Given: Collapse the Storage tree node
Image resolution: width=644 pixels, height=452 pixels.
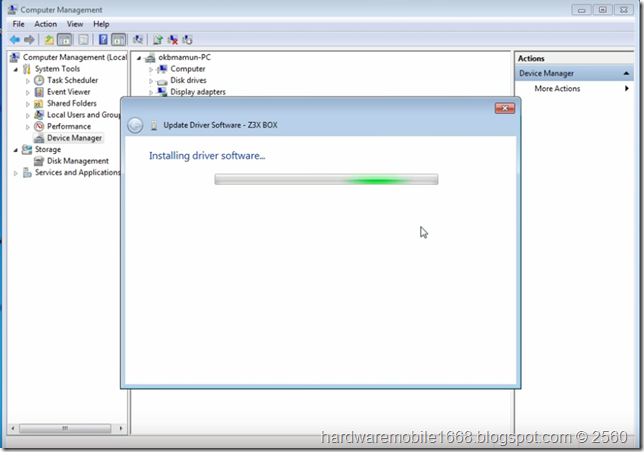Looking at the screenshot, I should tap(16, 150).
